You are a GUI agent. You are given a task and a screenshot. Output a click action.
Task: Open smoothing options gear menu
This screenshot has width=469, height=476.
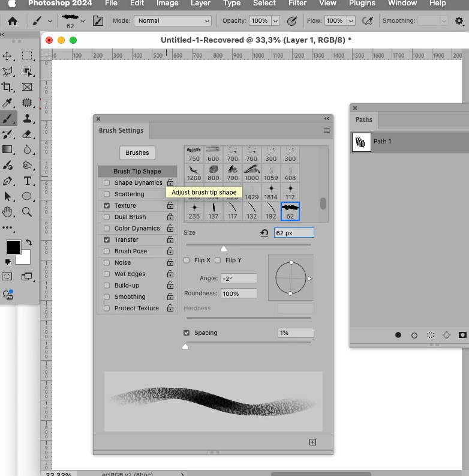coord(459,21)
